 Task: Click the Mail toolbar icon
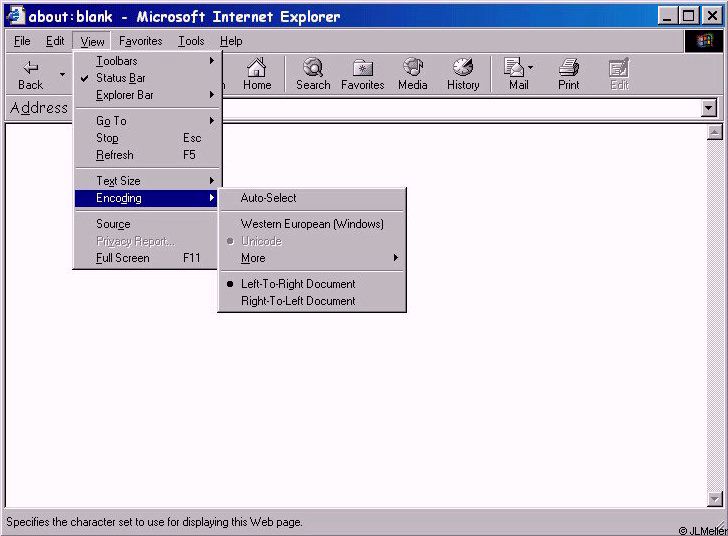pyautogui.click(x=514, y=68)
